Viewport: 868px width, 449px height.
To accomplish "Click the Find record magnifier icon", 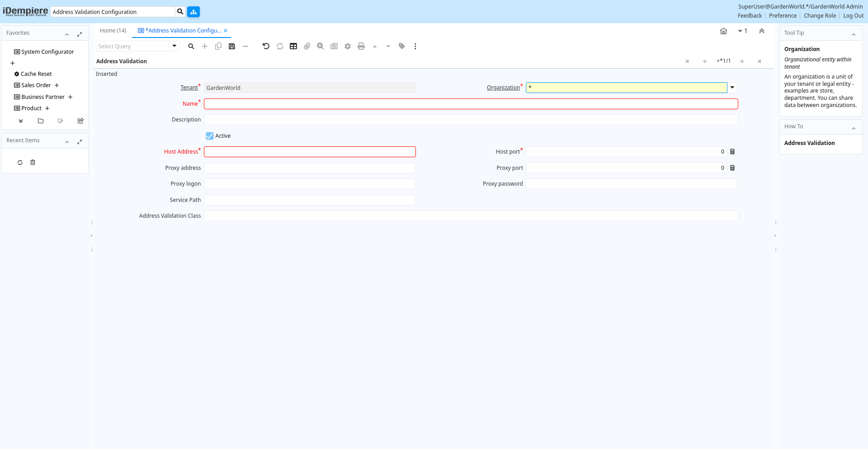I will pyautogui.click(x=191, y=46).
